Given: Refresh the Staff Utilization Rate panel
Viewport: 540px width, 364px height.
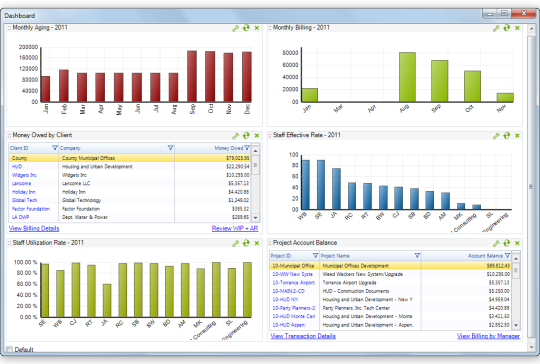Looking at the screenshot, I should tap(246, 243).
